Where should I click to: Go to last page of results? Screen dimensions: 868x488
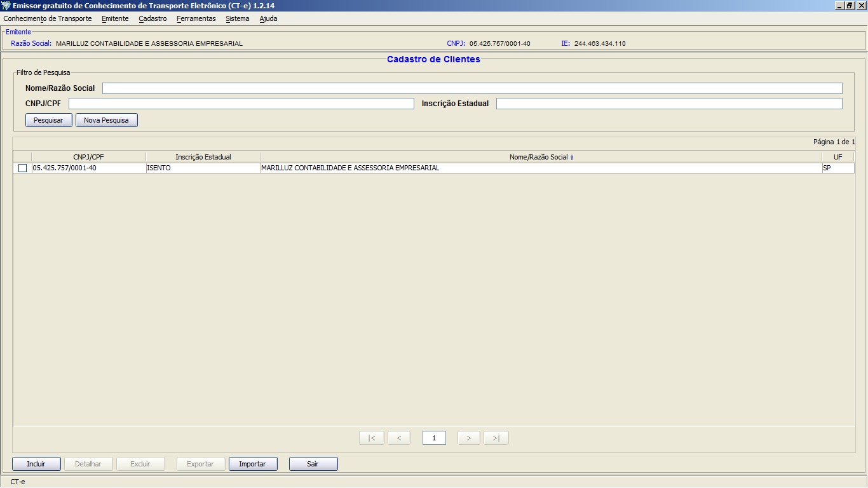click(x=496, y=438)
